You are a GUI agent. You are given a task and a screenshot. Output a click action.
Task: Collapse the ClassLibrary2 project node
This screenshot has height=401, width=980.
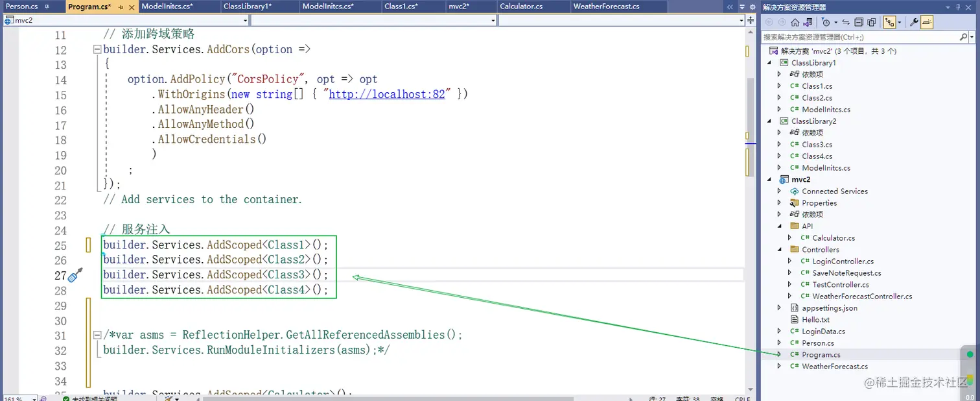coord(769,121)
